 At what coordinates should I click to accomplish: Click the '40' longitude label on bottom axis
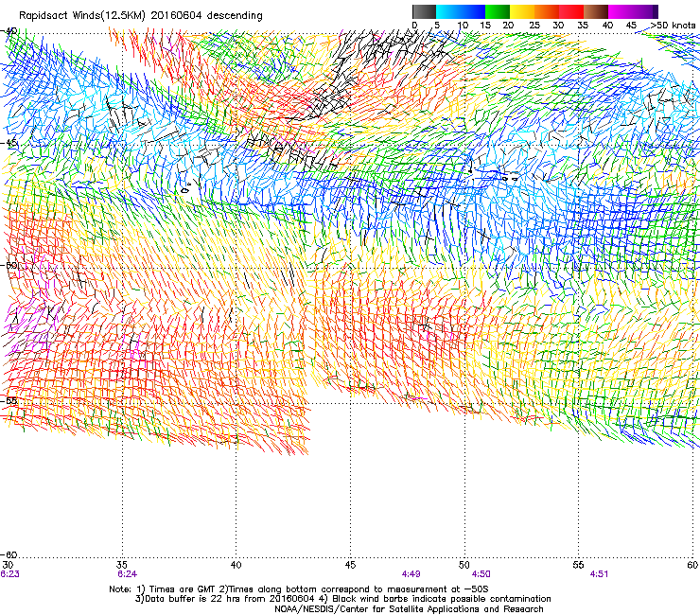tap(236, 565)
